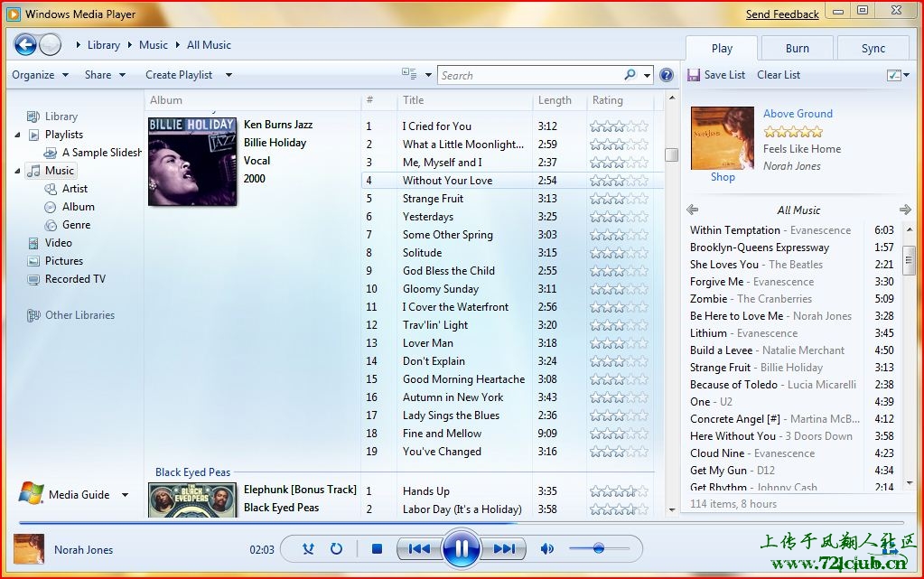Screen dimensions: 924x579
Task: Open the Share dropdown menu
Action: (105, 75)
